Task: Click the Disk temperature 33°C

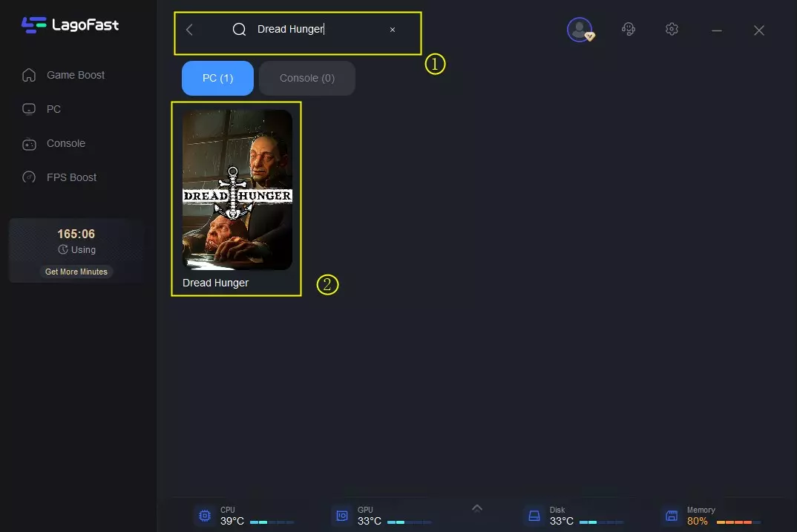Action: point(562,522)
